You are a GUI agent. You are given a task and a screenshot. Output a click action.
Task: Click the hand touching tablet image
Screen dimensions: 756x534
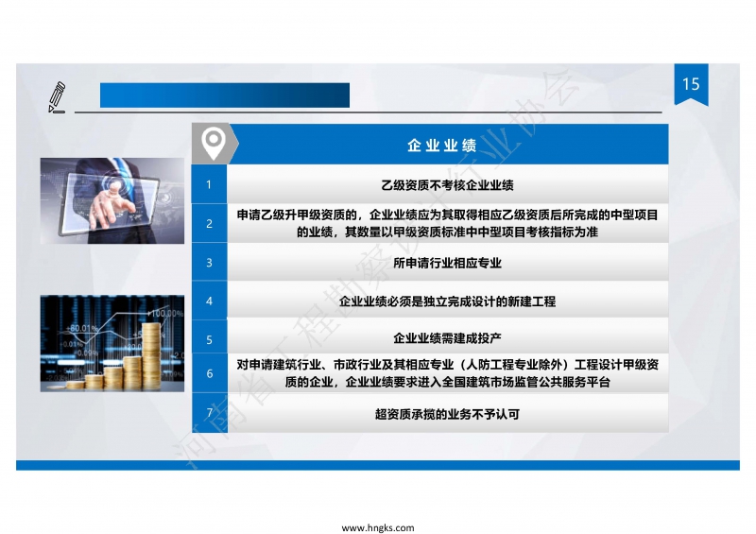[112, 197]
